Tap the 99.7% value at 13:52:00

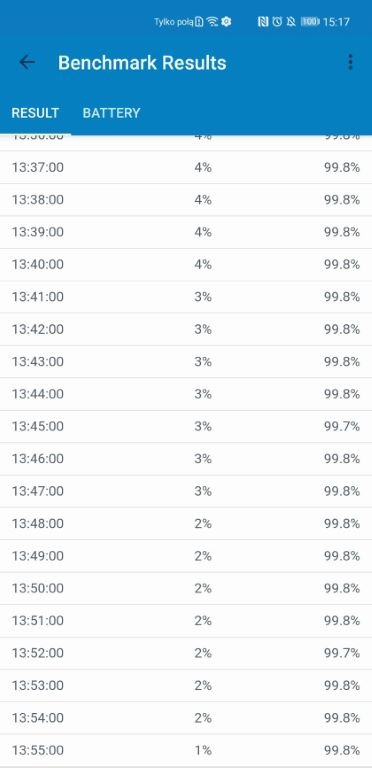tap(342, 653)
